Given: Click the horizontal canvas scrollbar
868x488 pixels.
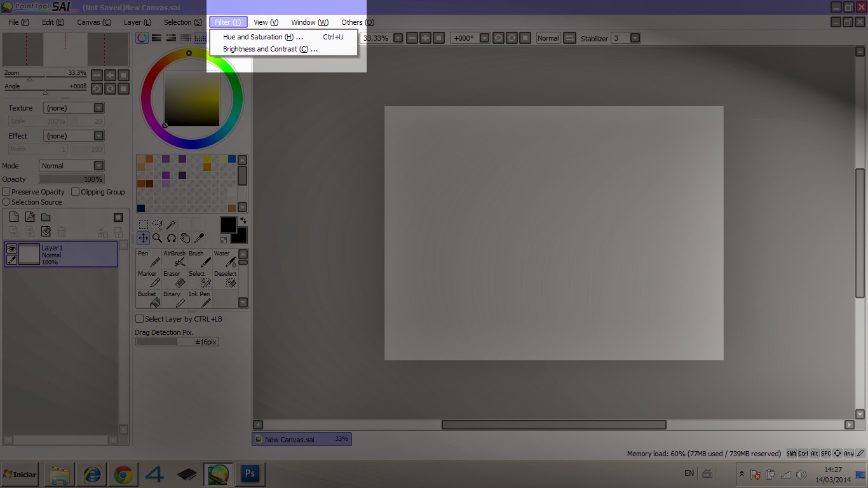Looking at the screenshot, I should (553, 424).
